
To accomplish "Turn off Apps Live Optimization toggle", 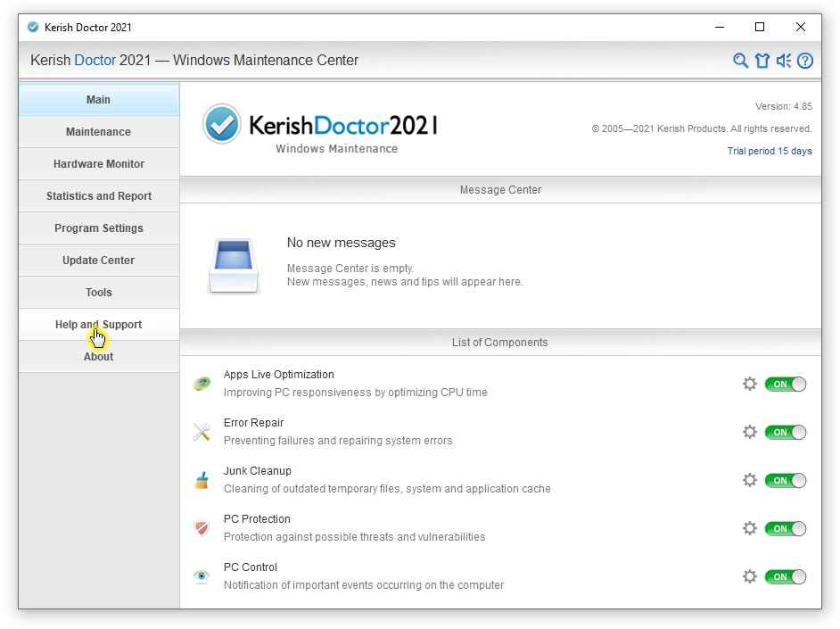I will (x=785, y=384).
